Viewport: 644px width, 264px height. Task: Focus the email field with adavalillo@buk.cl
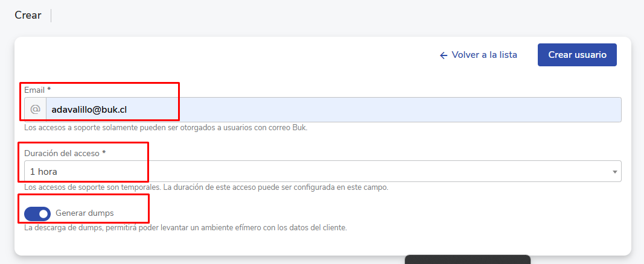coord(333,110)
